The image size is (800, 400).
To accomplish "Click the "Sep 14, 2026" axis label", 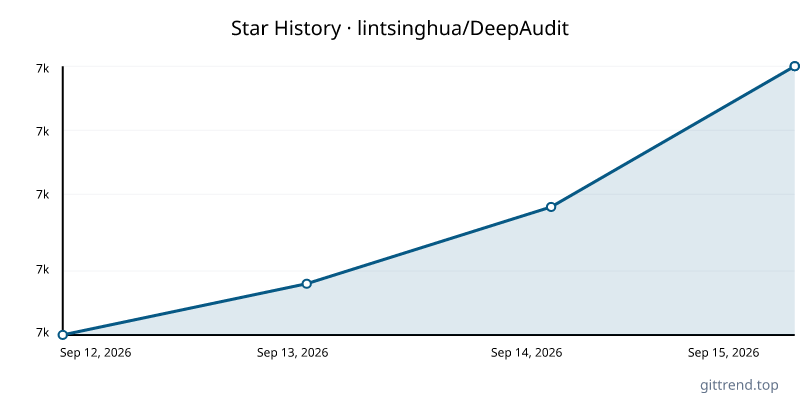I will [527, 353].
